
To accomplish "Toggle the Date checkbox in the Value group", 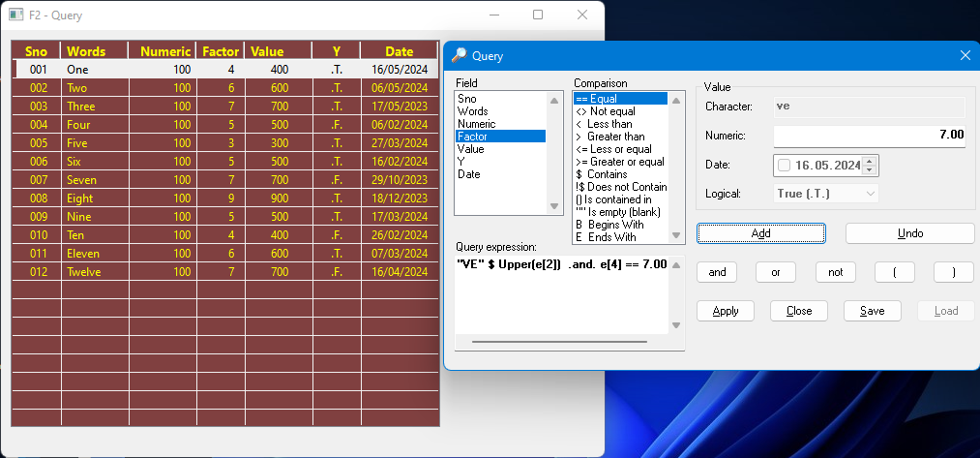I will [784, 166].
